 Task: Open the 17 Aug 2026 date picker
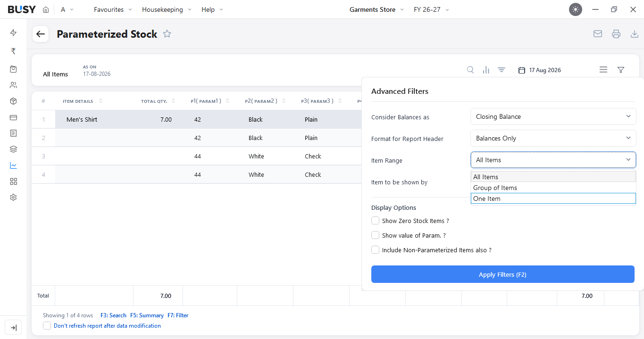pos(540,70)
